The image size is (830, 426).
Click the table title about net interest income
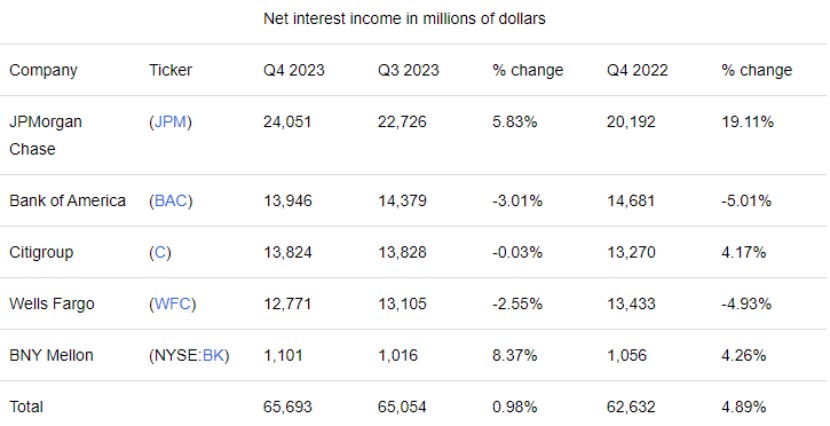(x=404, y=19)
